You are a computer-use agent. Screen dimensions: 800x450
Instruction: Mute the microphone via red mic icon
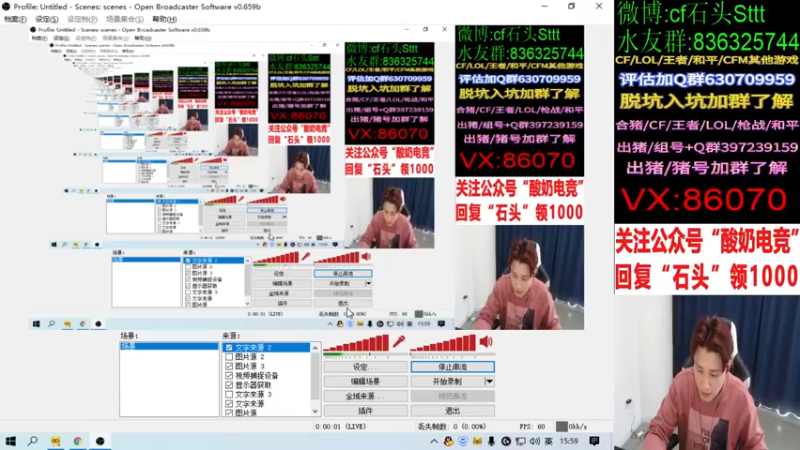tap(399, 341)
